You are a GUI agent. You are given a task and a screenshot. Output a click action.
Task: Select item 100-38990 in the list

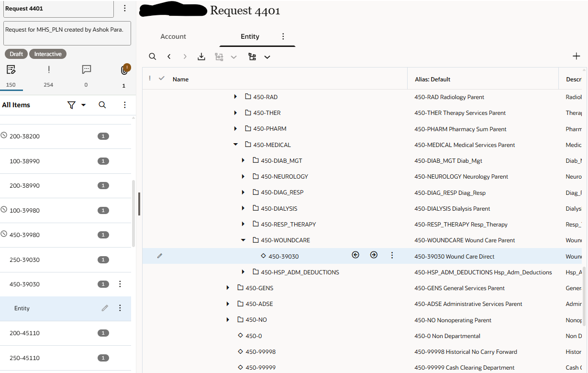coord(66,161)
